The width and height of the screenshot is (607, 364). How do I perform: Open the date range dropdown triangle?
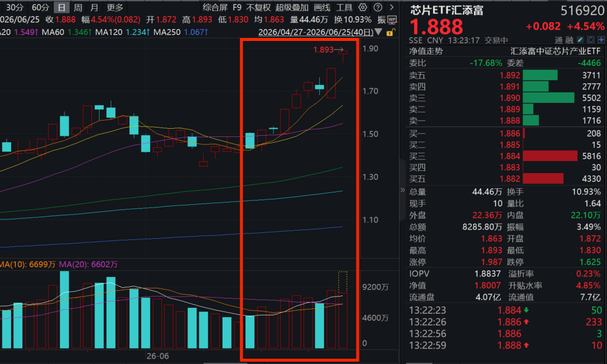(378, 32)
